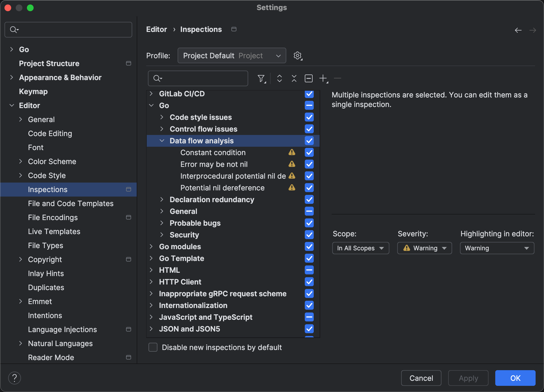
Task: Click the Add inspection plus icon
Action: point(324,78)
